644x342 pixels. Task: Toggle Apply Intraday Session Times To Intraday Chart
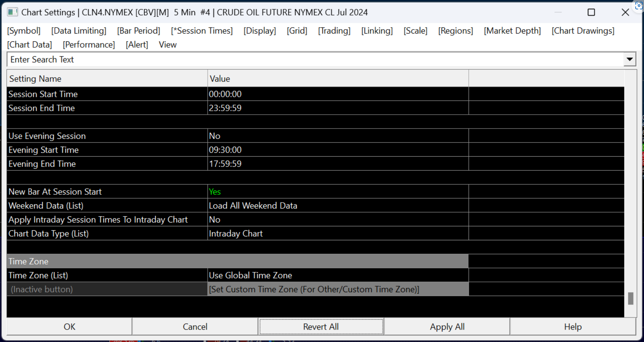pos(338,220)
